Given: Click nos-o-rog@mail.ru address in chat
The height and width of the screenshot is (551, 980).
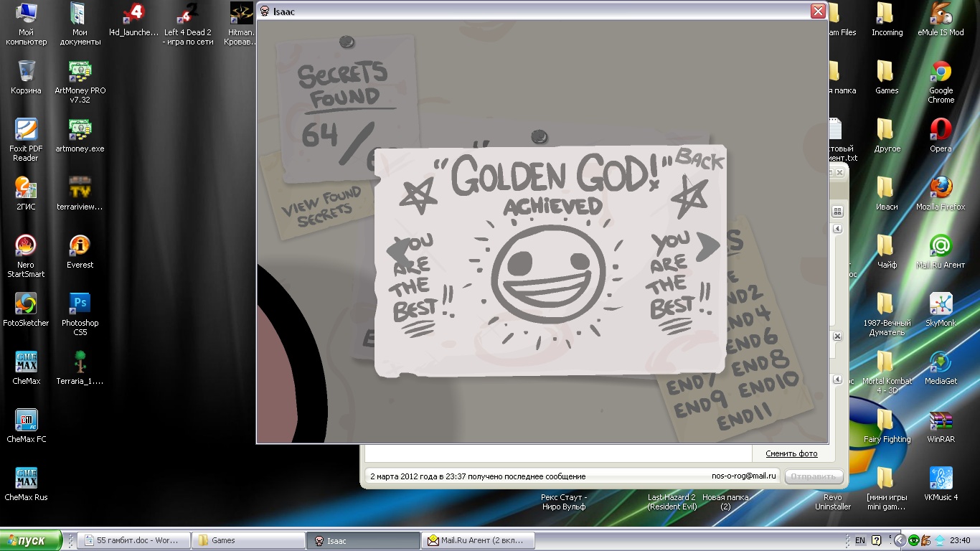Looking at the screenshot, I should click(x=743, y=476).
